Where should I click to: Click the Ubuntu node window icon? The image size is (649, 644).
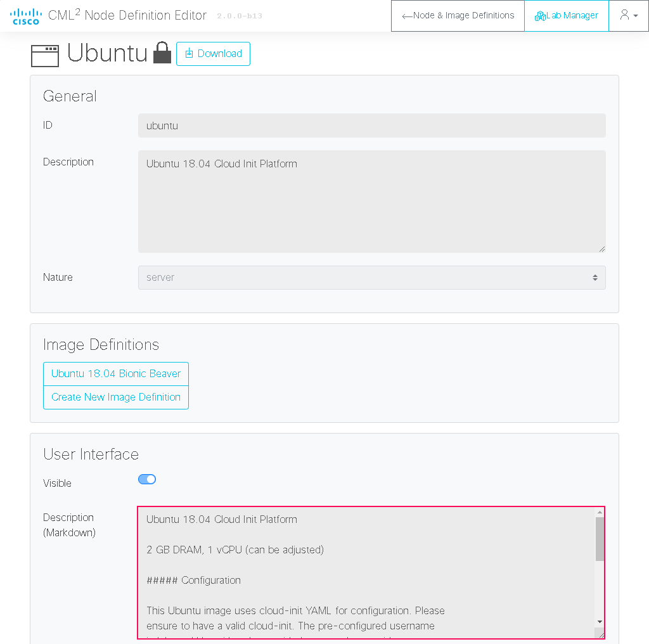45,56
